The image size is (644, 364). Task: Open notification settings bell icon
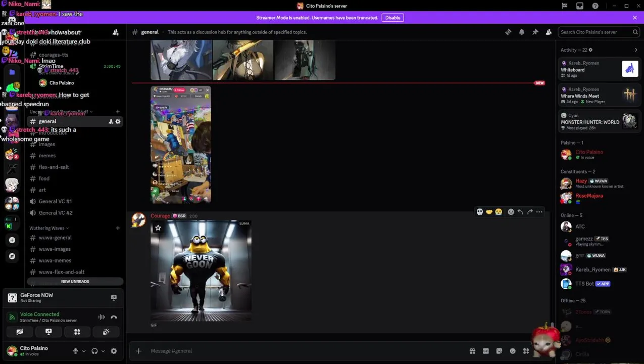pos(522,32)
